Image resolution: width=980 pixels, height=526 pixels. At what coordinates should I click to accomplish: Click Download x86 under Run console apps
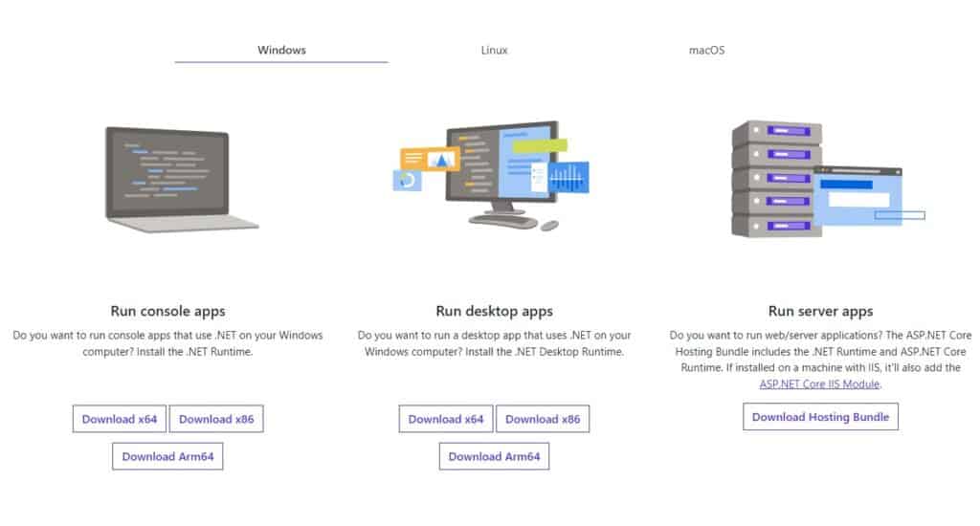[216, 419]
